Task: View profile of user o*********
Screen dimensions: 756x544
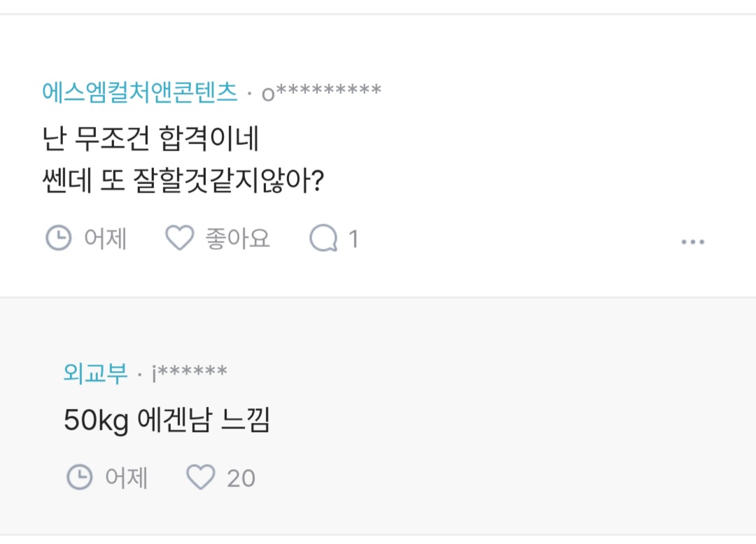Action: pos(321,92)
